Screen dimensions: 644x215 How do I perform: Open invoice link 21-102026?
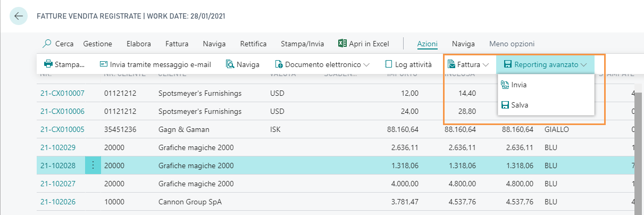click(x=58, y=202)
